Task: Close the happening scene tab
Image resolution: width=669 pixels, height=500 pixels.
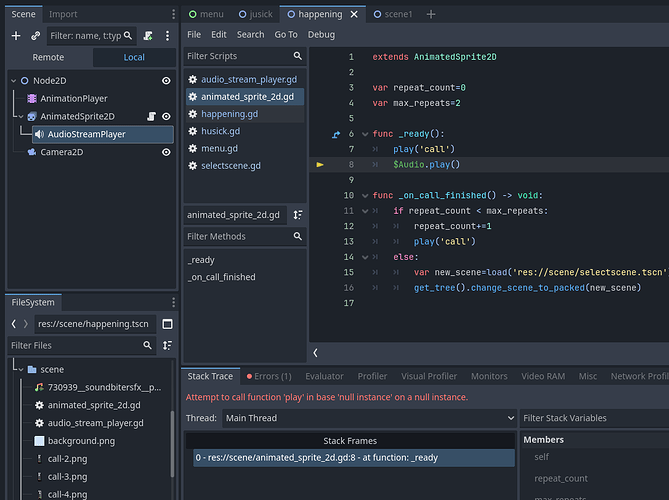Action: click(x=354, y=15)
